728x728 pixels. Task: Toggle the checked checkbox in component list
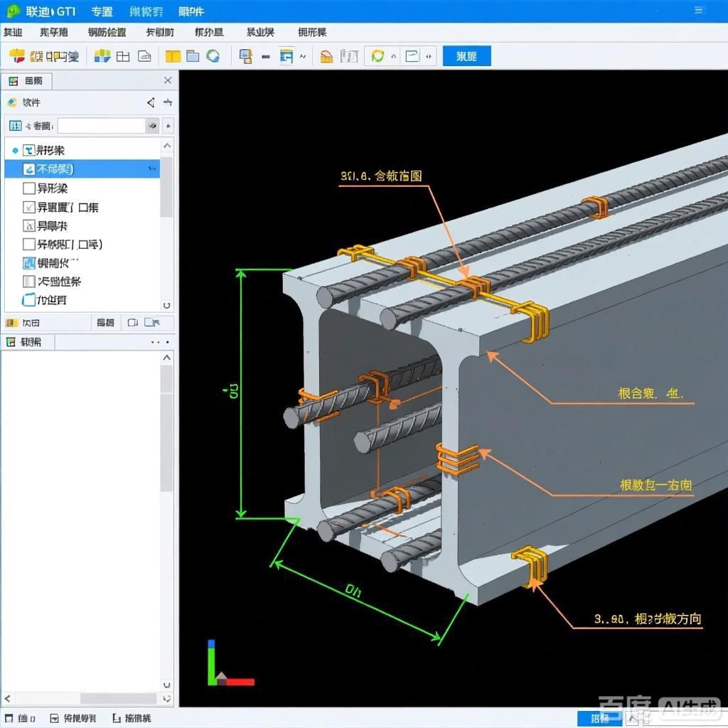(x=29, y=208)
